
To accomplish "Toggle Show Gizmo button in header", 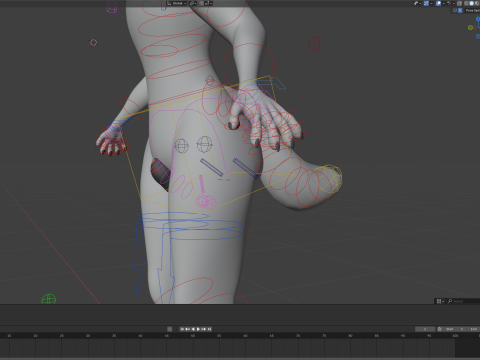I will [x=426, y=3].
